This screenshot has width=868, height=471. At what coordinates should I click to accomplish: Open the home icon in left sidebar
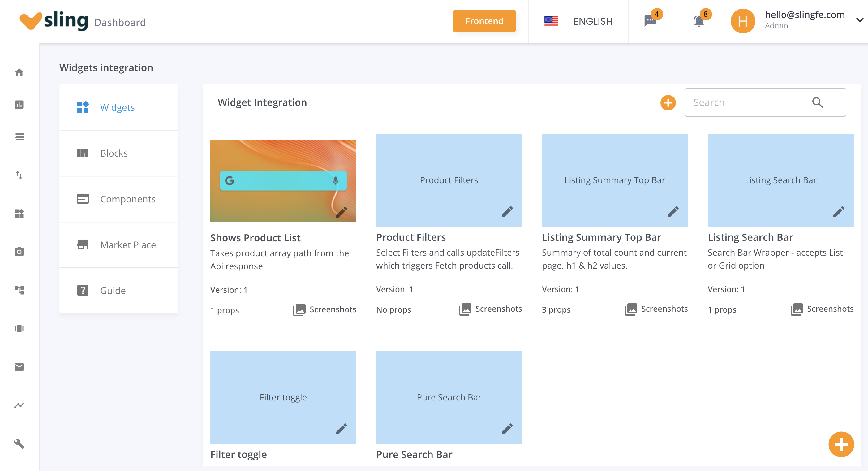pos(19,72)
